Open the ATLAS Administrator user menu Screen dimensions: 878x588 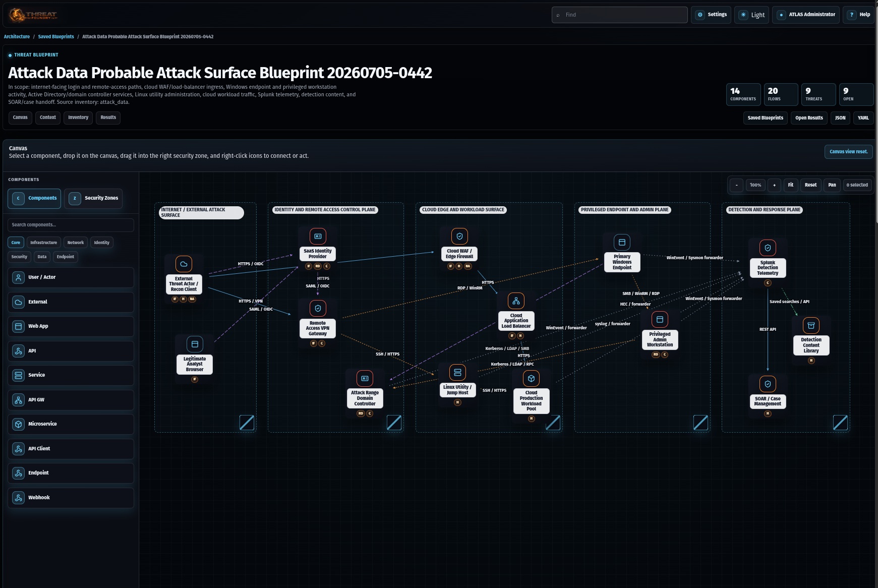pyautogui.click(x=806, y=15)
